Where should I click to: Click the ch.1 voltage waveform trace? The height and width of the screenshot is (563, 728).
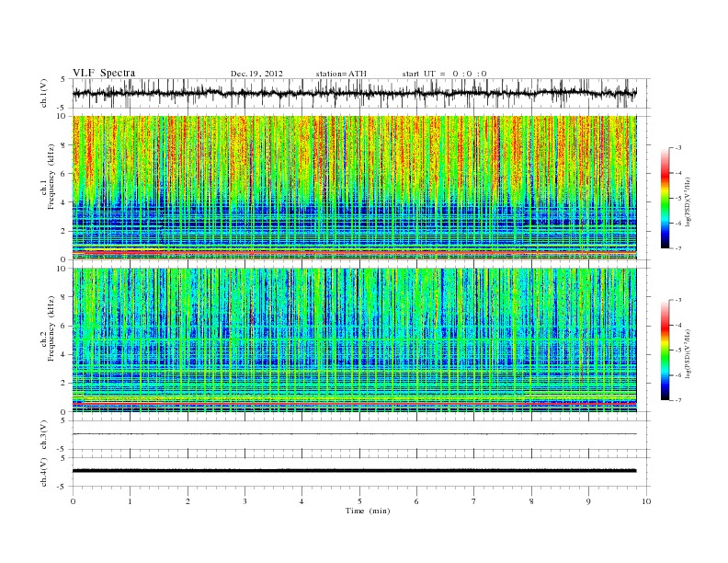coord(354,93)
